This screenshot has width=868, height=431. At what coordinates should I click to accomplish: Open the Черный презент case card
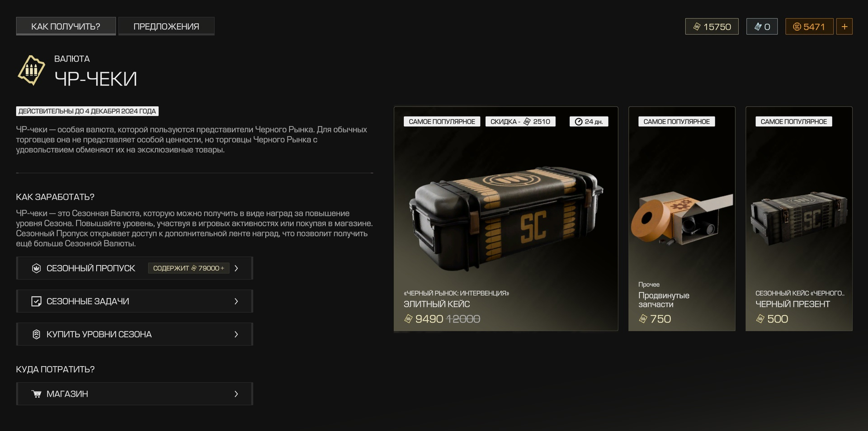click(x=799, y=219)
